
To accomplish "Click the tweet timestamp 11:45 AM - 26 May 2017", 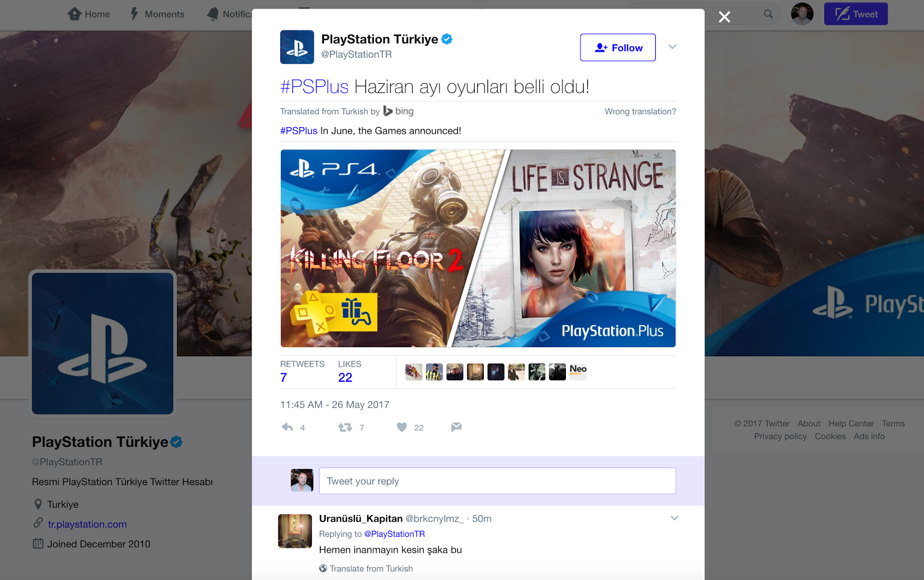I will (x=335, y=405).
